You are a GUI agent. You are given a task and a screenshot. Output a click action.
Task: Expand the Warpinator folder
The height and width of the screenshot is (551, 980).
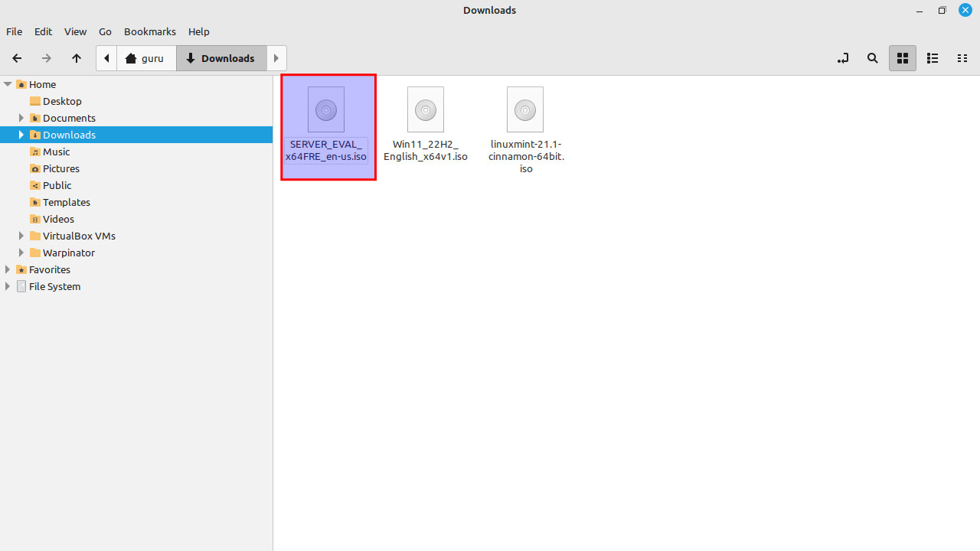click(x=21, y=253)
